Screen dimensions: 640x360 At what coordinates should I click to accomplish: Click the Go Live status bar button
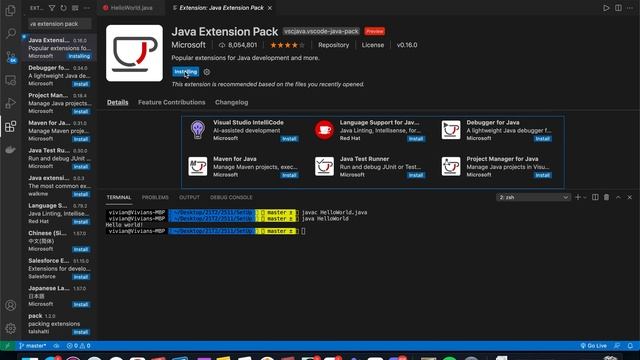click(593, 346)
